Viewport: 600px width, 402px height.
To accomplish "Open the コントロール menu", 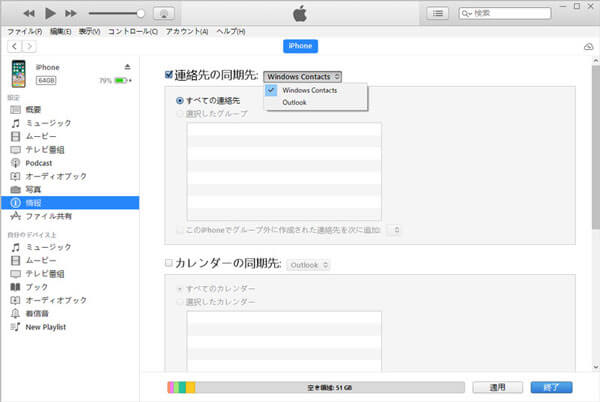I will click(132, 31).
